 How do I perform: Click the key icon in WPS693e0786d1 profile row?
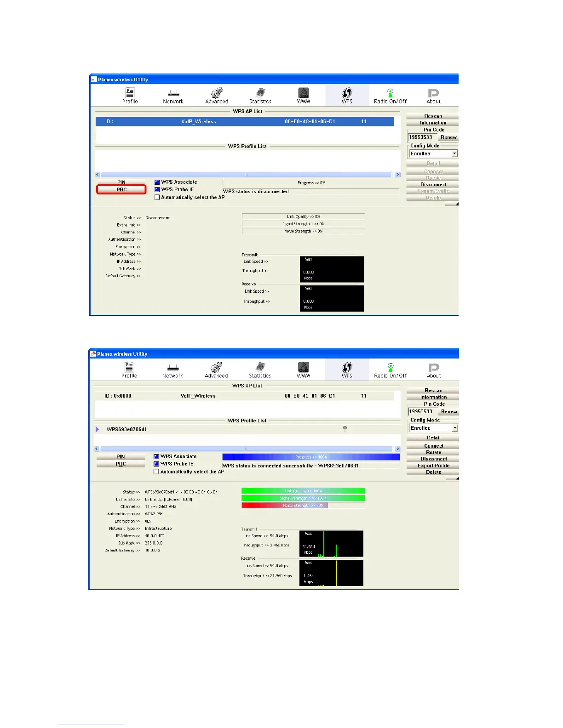345,429
